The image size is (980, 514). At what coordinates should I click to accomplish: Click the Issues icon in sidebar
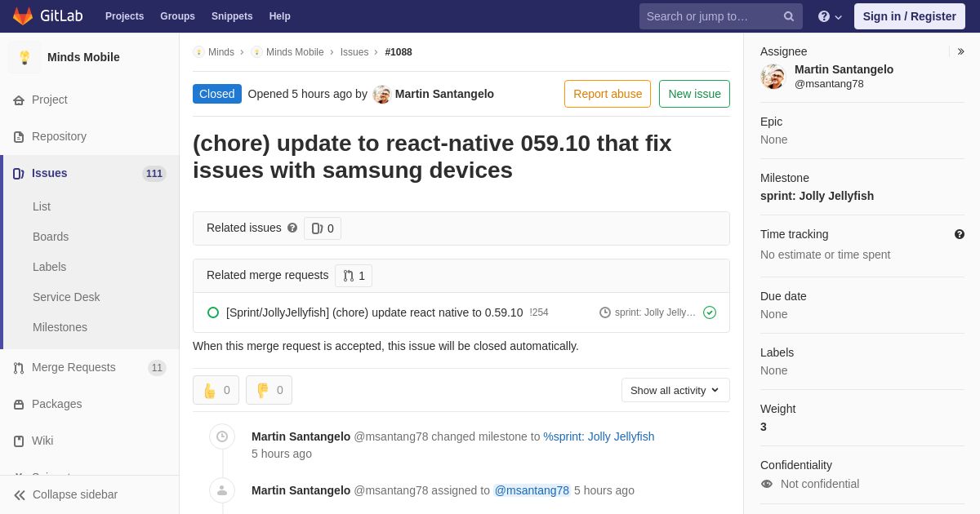click(19, 173)
